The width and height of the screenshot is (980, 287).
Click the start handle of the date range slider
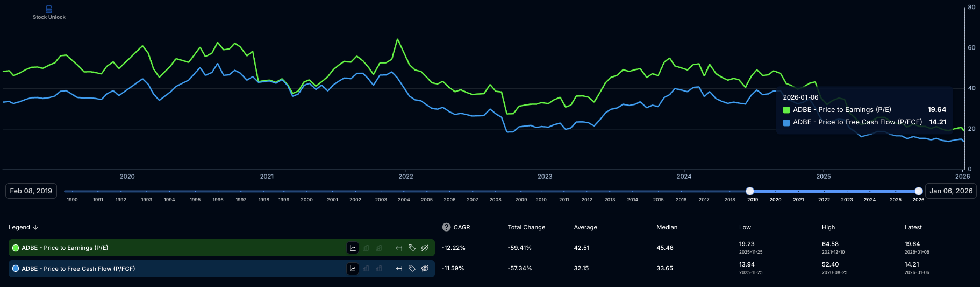pyautogui.click(x=750, y=191)
